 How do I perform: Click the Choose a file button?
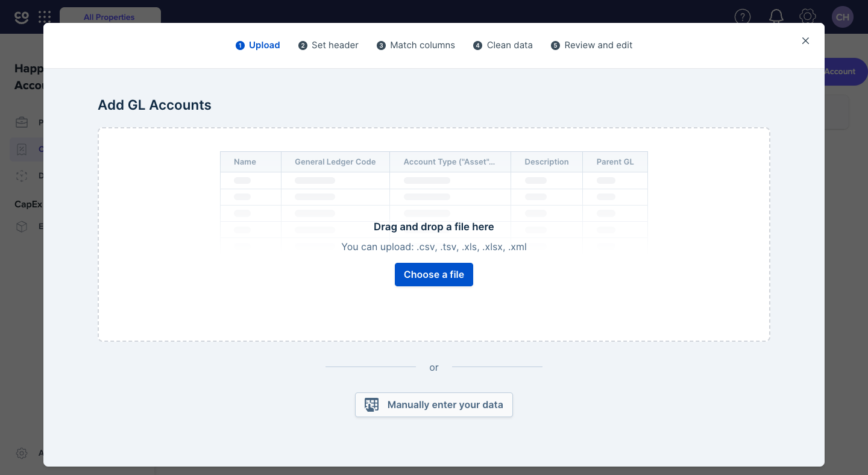click(x=434, y=274)
